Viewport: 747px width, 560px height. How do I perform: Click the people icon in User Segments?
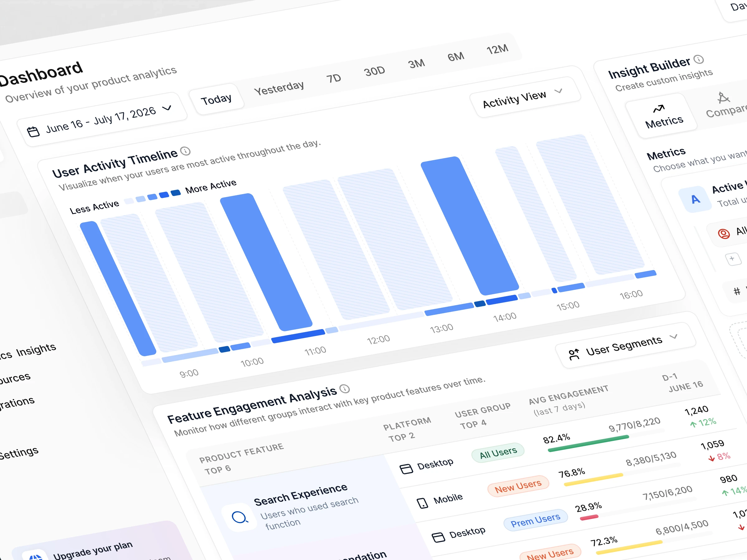574,354
